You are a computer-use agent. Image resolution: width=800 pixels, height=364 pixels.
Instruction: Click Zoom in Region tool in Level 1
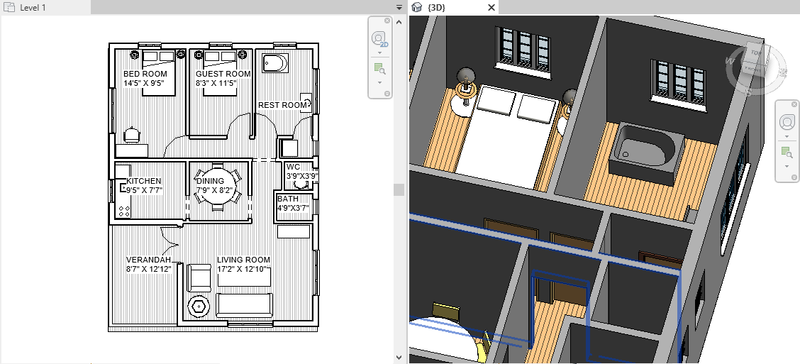pos(379,68)
